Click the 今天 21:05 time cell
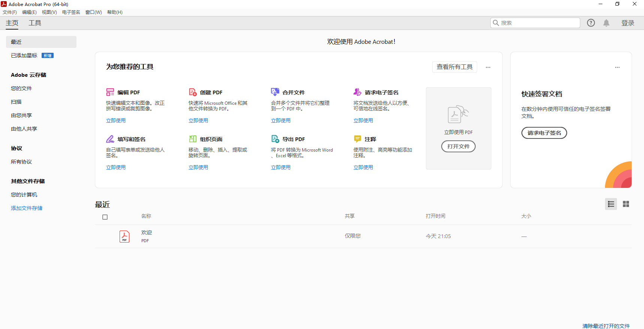This screenshot has width=644, height=329. coord(438,236)
